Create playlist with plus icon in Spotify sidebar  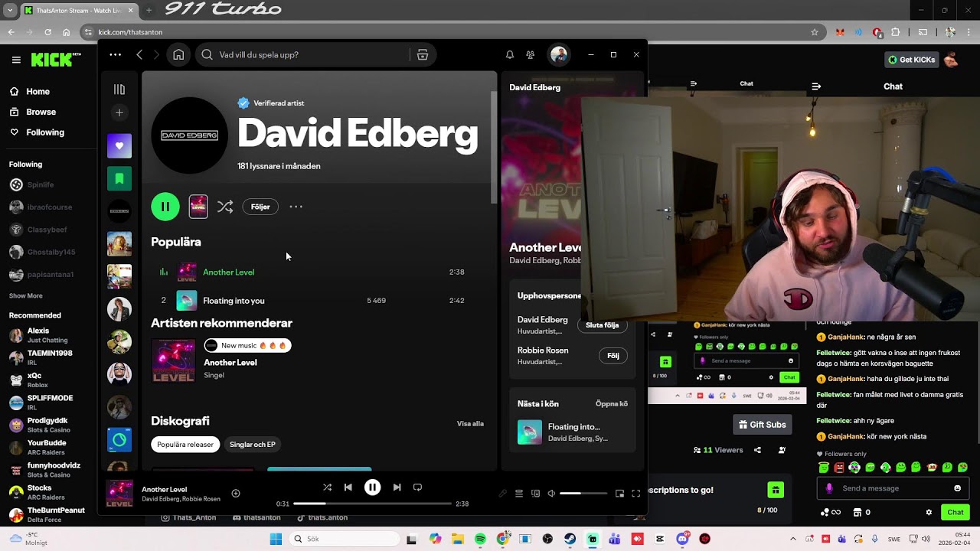[x=119, y=112]
